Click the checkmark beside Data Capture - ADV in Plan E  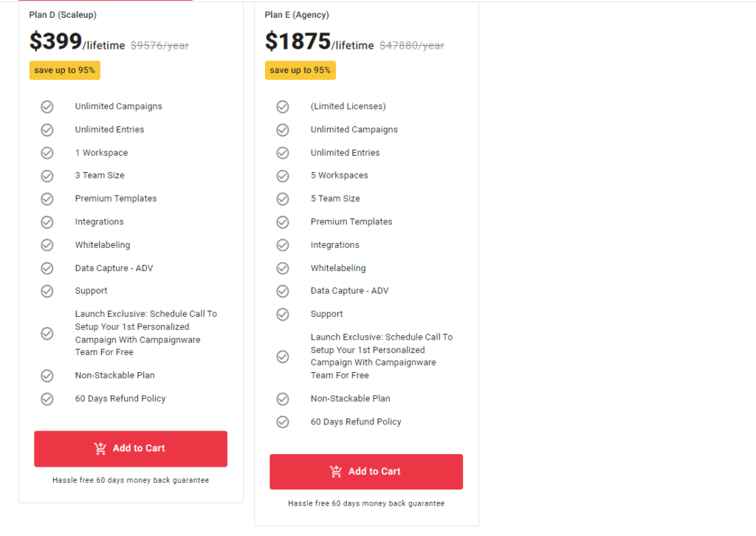click(283, 291)
